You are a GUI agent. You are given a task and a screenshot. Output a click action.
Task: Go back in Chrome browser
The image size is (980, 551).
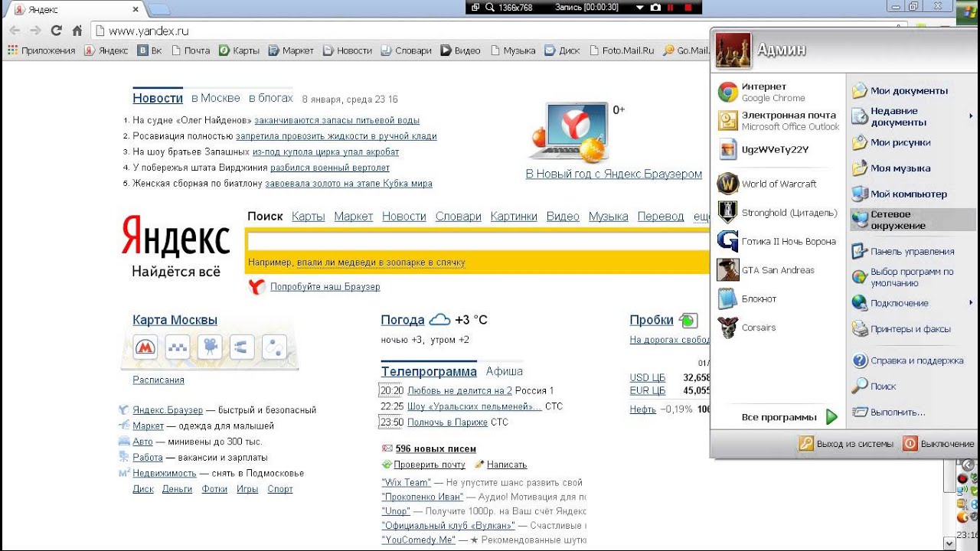[x=15, y=31]
